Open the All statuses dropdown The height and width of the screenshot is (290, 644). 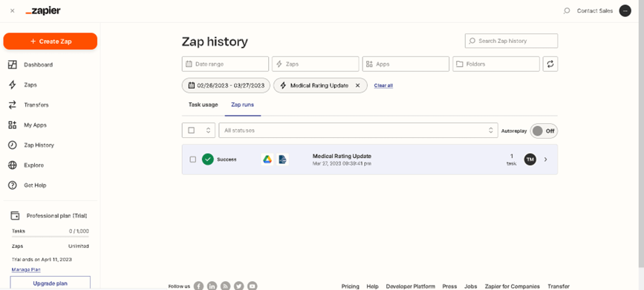pyautogui.click(x=358, y=131)
